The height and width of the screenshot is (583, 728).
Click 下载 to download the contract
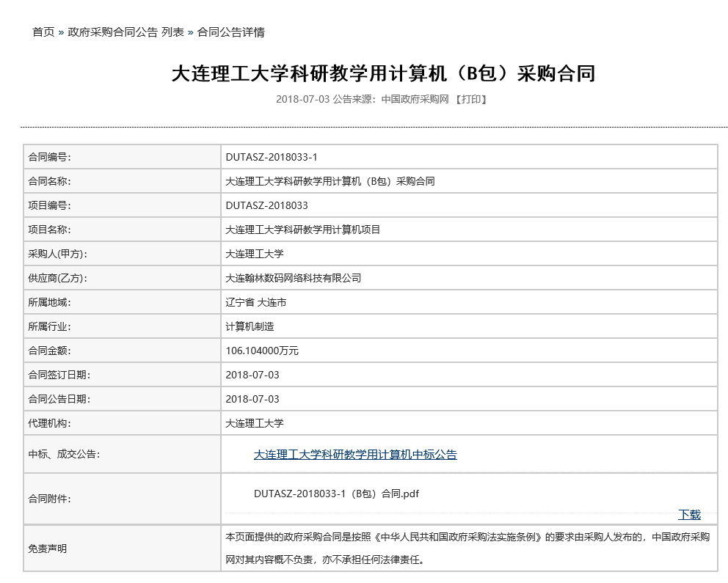tap(689, 514)
